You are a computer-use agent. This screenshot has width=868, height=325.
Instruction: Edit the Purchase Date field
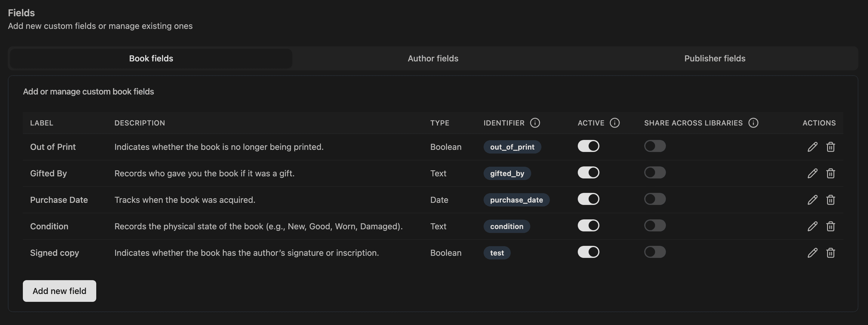(x=813, y=200)
